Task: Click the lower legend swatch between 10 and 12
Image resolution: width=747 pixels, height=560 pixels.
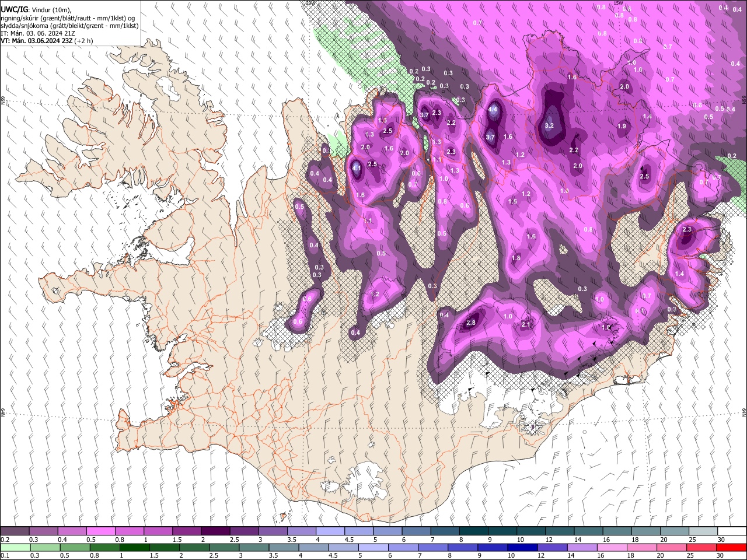Action: (x=523, y=547)
